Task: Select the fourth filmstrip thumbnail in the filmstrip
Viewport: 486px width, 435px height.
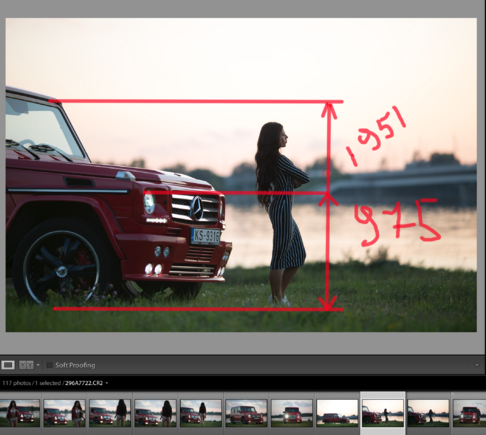Action: 155,413
